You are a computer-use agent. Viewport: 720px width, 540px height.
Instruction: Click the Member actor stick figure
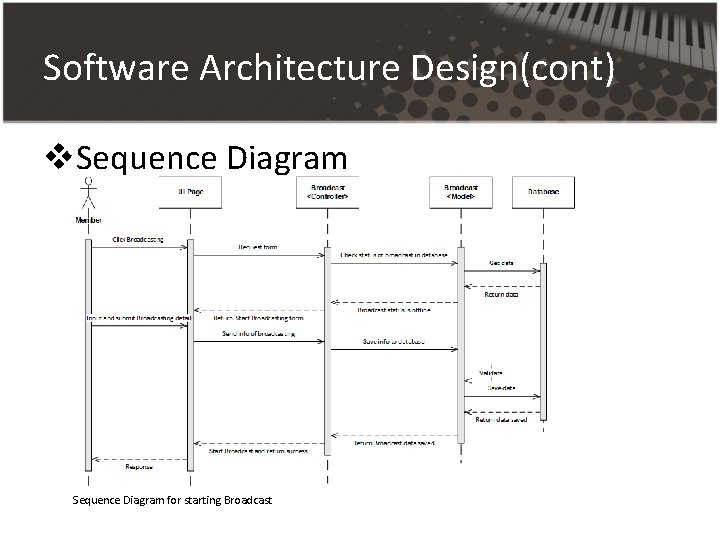[88, 193]
